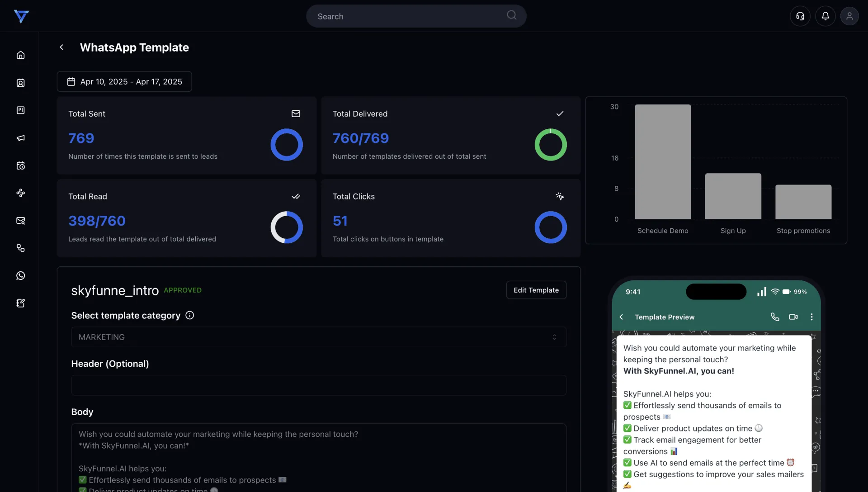Screen dimensions: 868x492
Task: Click the Sign Up bar in chart
Action: pyautogui.click(x=733, y=196)
